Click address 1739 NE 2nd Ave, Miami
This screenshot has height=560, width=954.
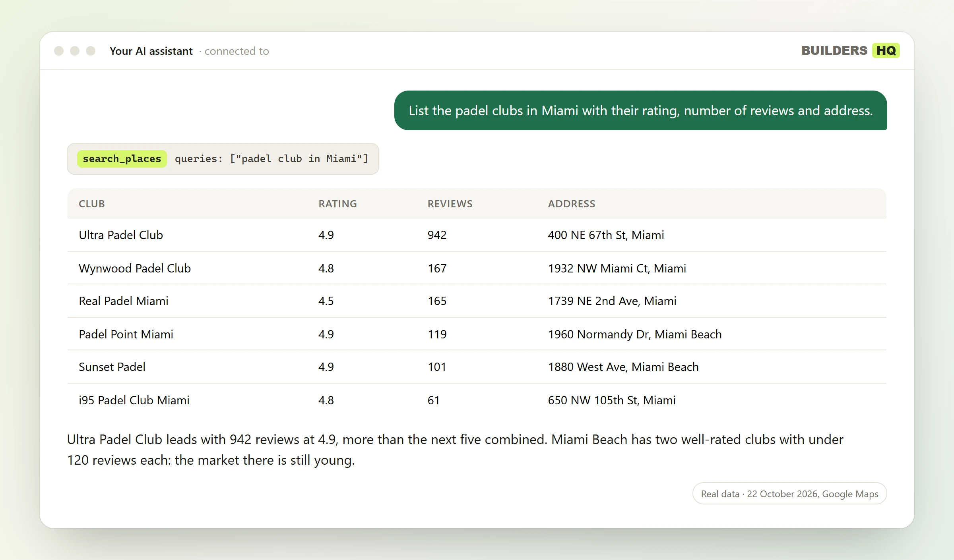(x=612, y=301)
